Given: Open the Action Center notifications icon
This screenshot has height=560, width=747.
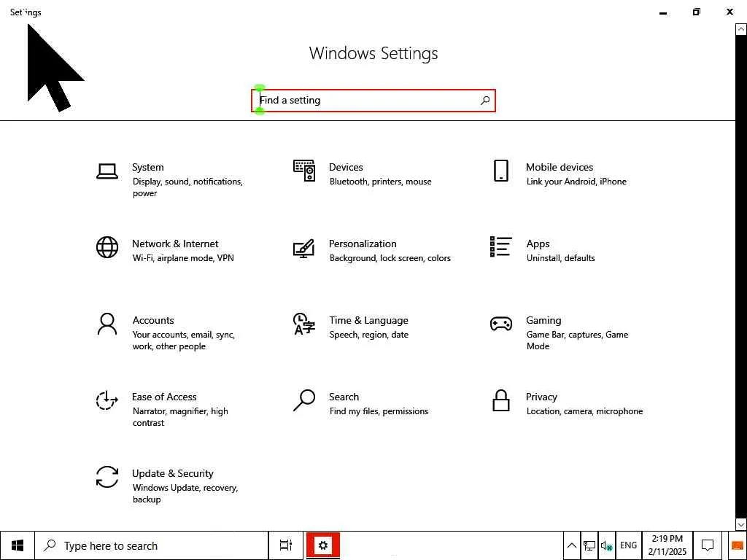Looking at the screenshot, I should (x=708, y=545).
